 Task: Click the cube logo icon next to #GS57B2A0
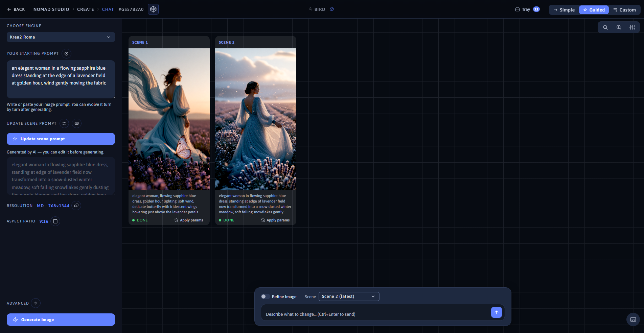pos(153,9)
